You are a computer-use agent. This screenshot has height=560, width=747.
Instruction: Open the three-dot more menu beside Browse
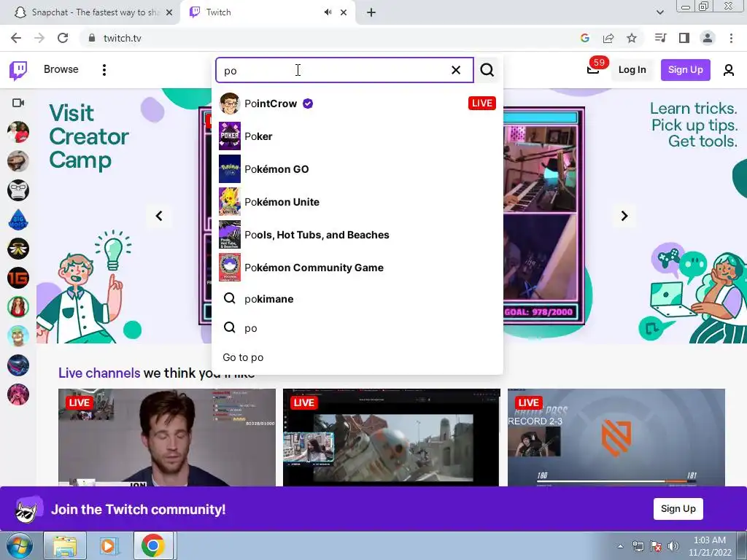click(x=104, y=70)
